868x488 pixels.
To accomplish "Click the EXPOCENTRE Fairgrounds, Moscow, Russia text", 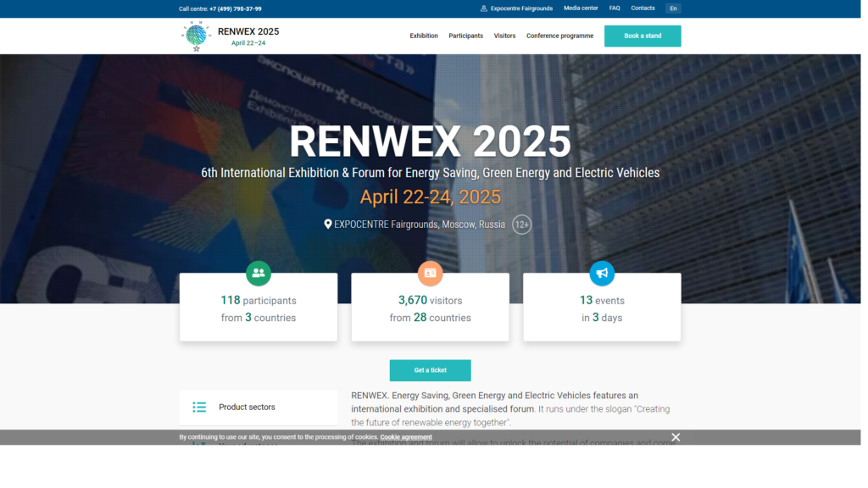I will 420,225.
